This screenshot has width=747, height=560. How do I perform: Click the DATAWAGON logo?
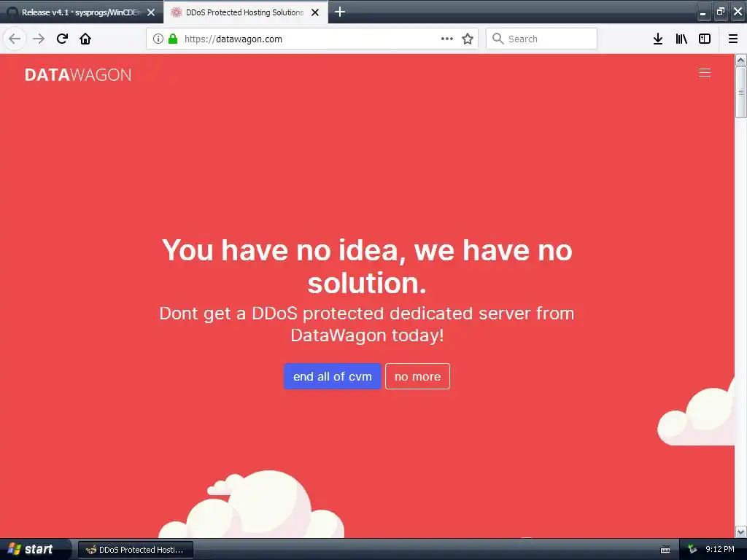click(77, 75)
